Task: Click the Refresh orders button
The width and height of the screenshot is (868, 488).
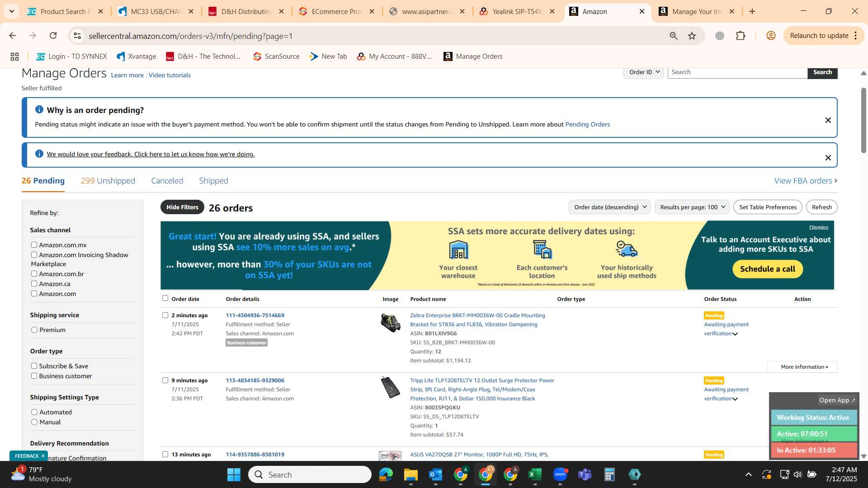Action: 821,207
